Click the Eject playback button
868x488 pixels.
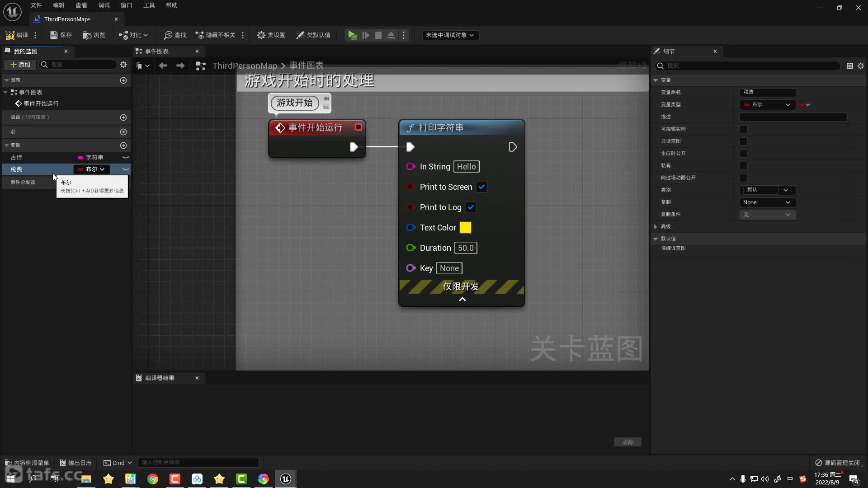click(x=391, y=35)
